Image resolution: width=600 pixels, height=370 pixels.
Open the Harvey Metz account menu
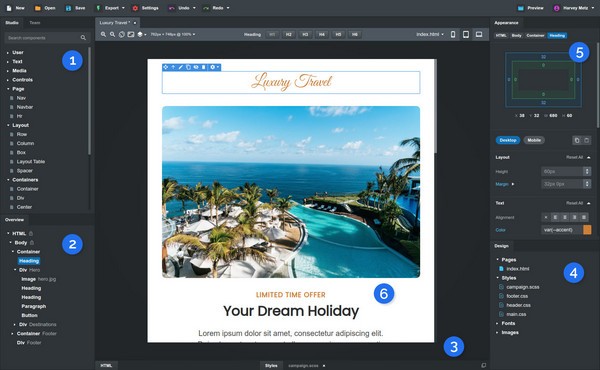click(574, 8)
